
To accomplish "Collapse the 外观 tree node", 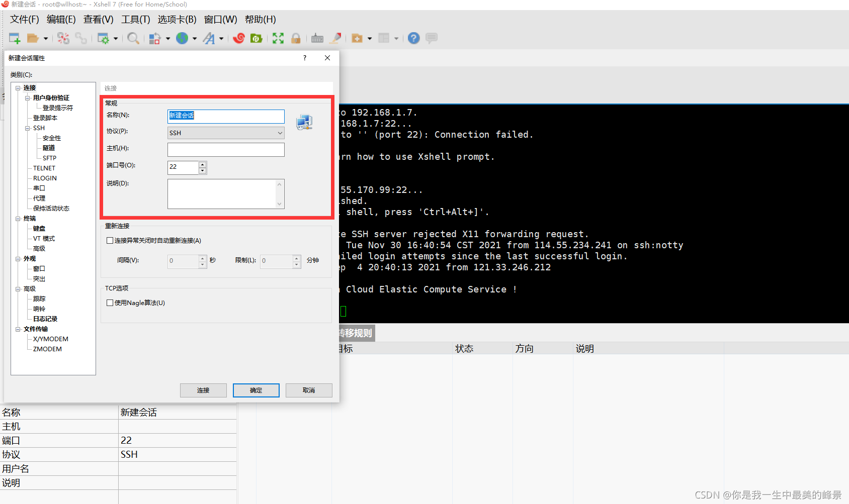I will 18,259.
